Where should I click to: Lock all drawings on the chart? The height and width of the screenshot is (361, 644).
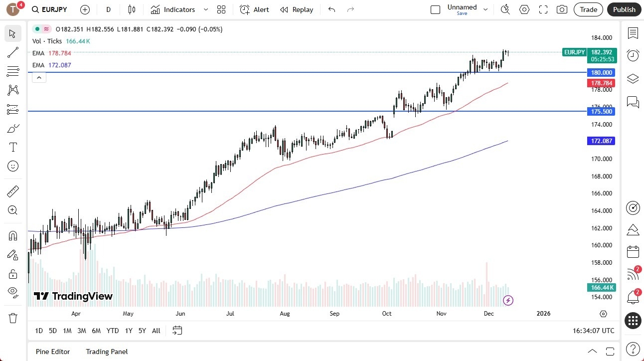(x=12, y=274)
